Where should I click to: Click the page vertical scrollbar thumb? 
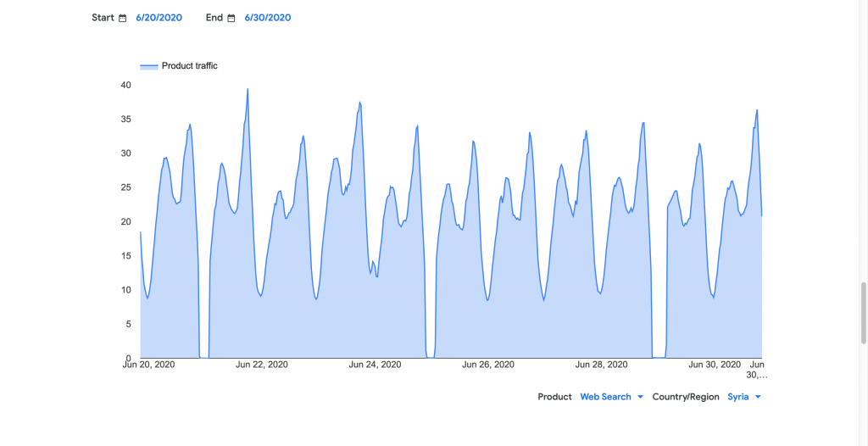click(864, 313)
